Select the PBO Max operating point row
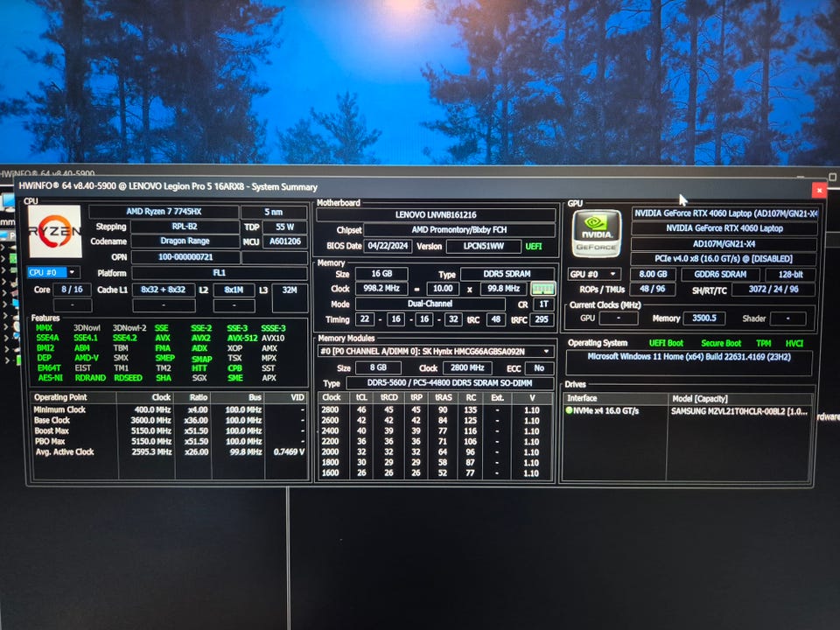The width and height of the screenshot is (840, 630). tap(169, 441)
